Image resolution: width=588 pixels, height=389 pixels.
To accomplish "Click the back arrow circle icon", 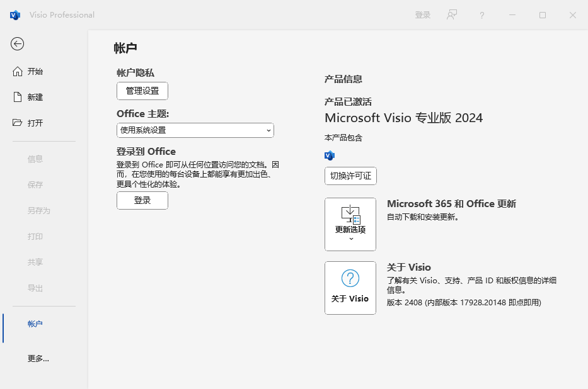I will click(17, 44).
